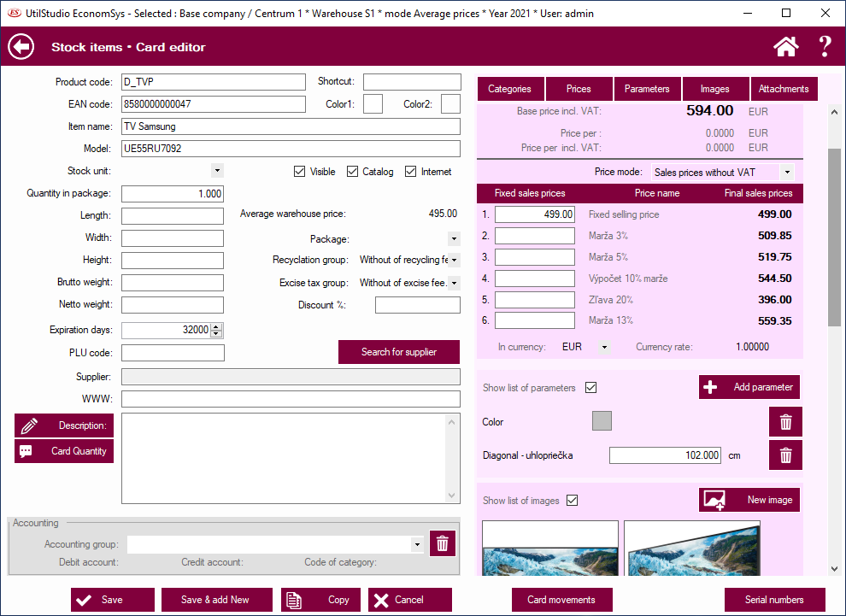Delete the Color parameter with trash icon
The width and height of the screenshot is (846, 616).
(x=785, y=422)
